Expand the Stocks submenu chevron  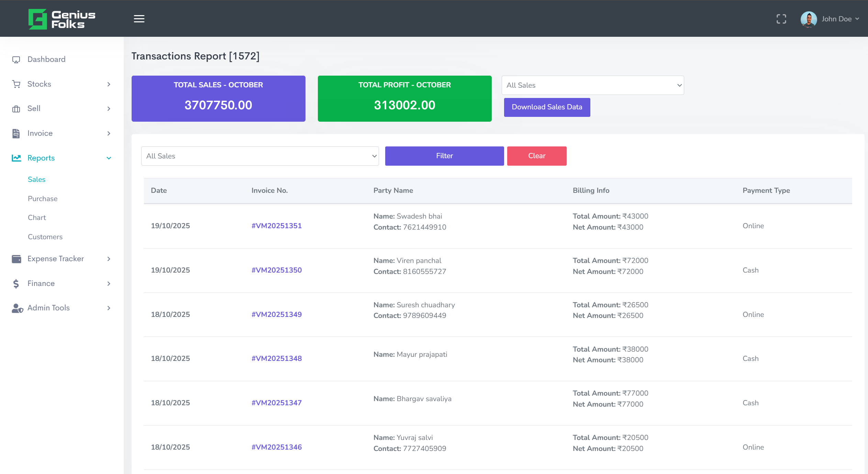click(109, 84)
